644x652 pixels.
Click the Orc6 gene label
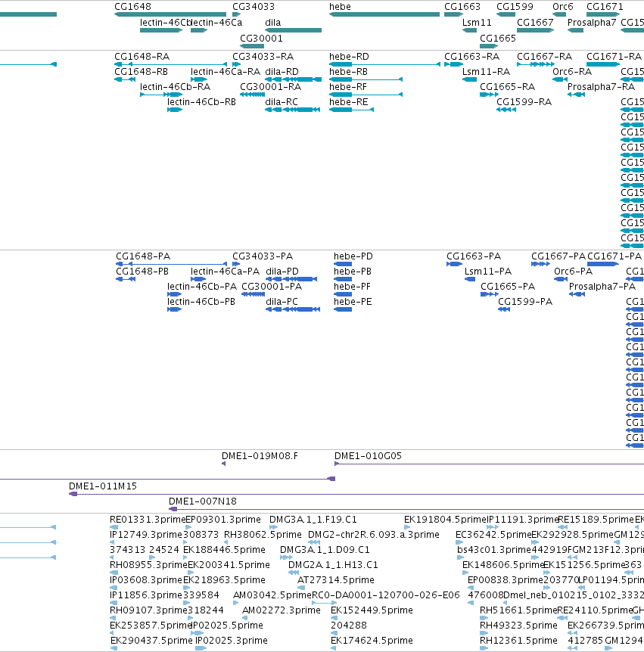563,7
